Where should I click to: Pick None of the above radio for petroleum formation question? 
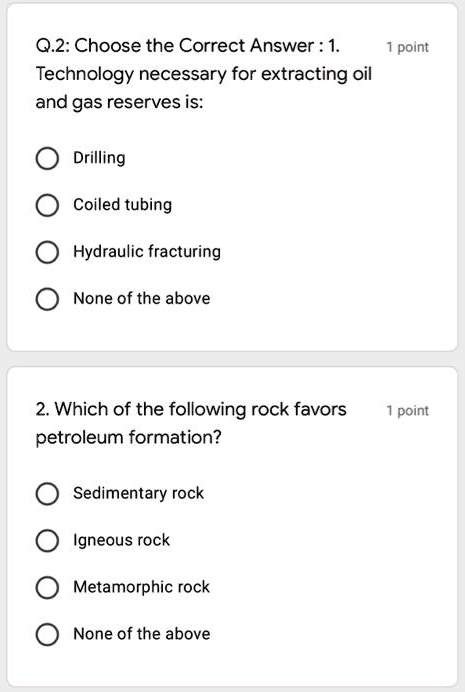(x=47, y=635)
